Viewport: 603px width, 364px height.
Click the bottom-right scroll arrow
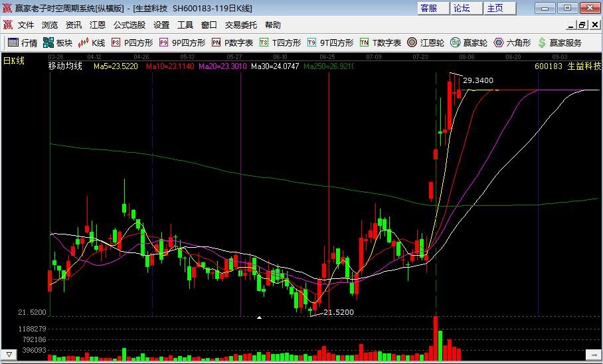click(594, 355)
